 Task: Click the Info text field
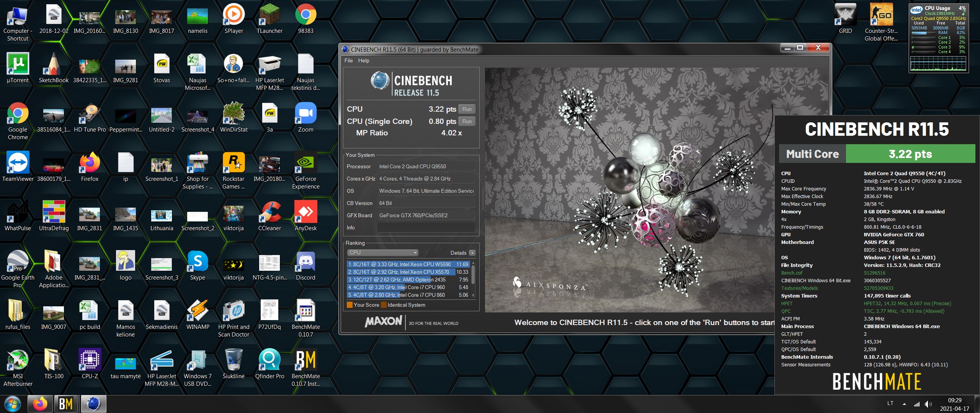[x=426, y=228]
